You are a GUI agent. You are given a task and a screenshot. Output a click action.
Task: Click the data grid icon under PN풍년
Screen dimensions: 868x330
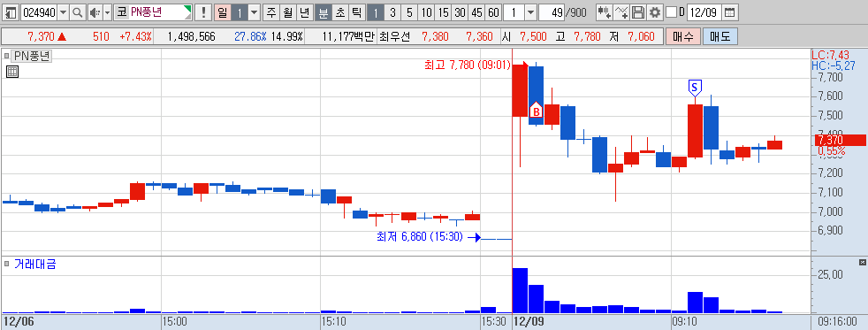click(x=12, y=71)
